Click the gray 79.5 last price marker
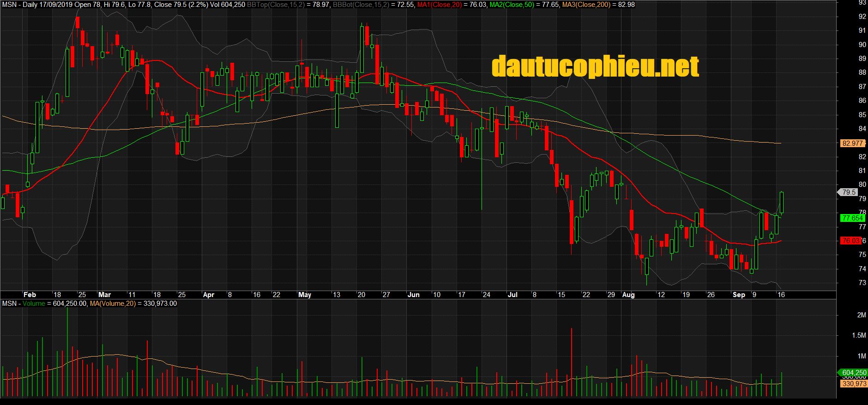The height and width of the screenshot is (405, 868). pyautogui.click(x=849, y=192)
